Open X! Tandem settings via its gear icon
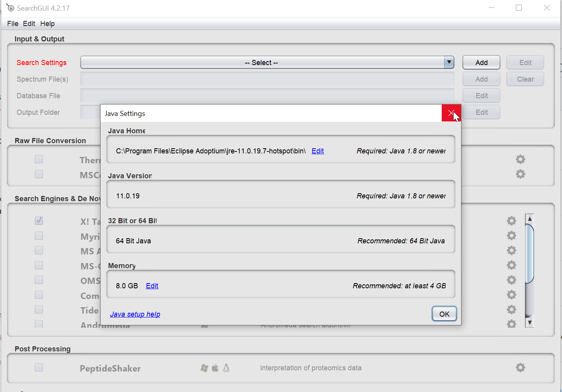This screenshot has width=562, height=392. click(x=512, y=221)
